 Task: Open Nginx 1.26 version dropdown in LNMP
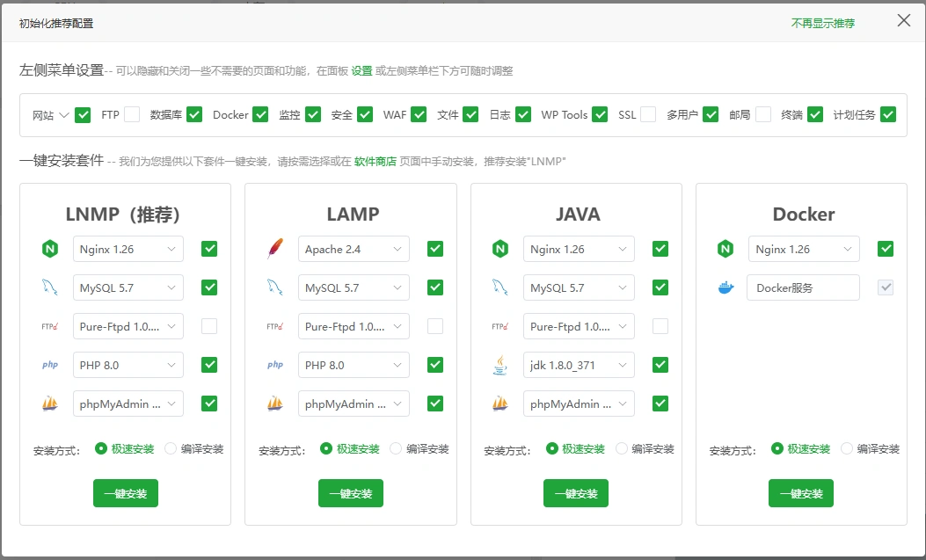coord(128,249)
